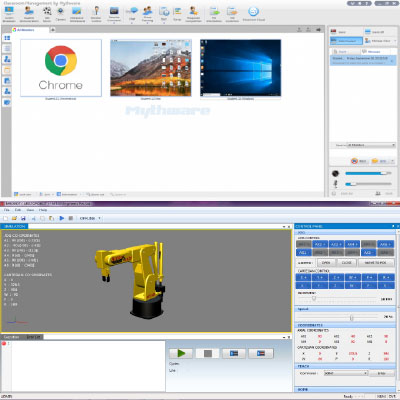Launch the Net Movie feature
The height and width of the screenshot is (400, 400).
coord(47,14)
